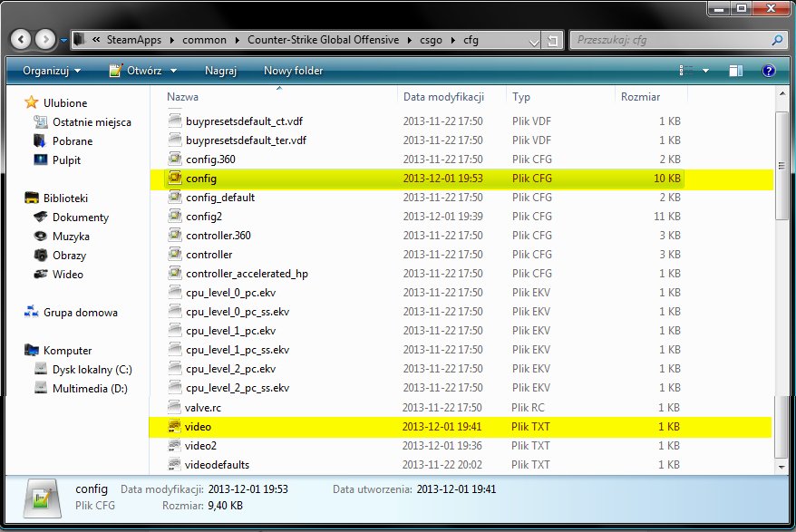This screenshot has width=796, height=532.
Task: Create a Nowy folder
Action: (x=293, y=71)
